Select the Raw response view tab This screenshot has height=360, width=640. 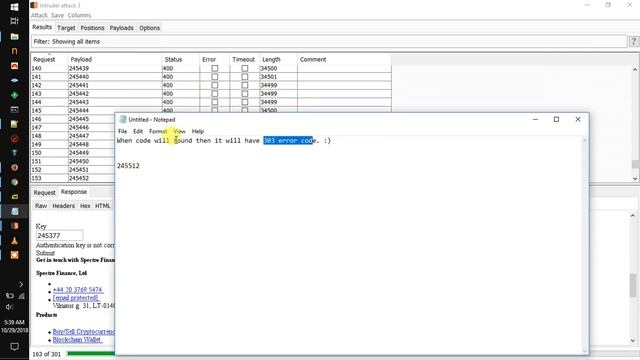pos(41,206)
